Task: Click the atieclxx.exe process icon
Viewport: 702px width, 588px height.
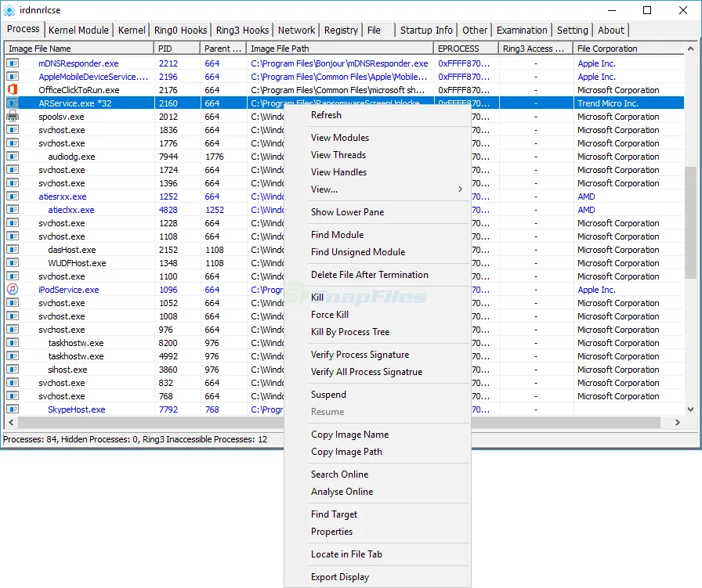Action: tap(13, 209)
